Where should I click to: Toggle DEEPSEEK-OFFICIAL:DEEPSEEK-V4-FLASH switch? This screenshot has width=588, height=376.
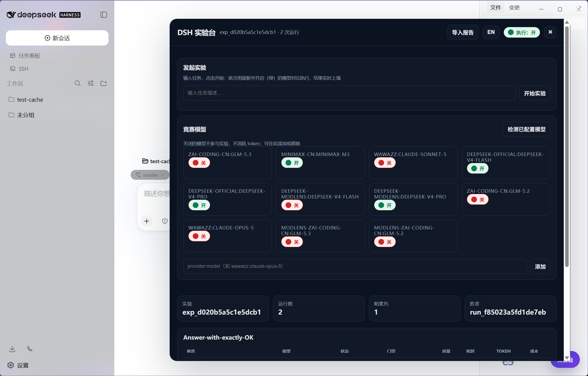tap(478, 169)
